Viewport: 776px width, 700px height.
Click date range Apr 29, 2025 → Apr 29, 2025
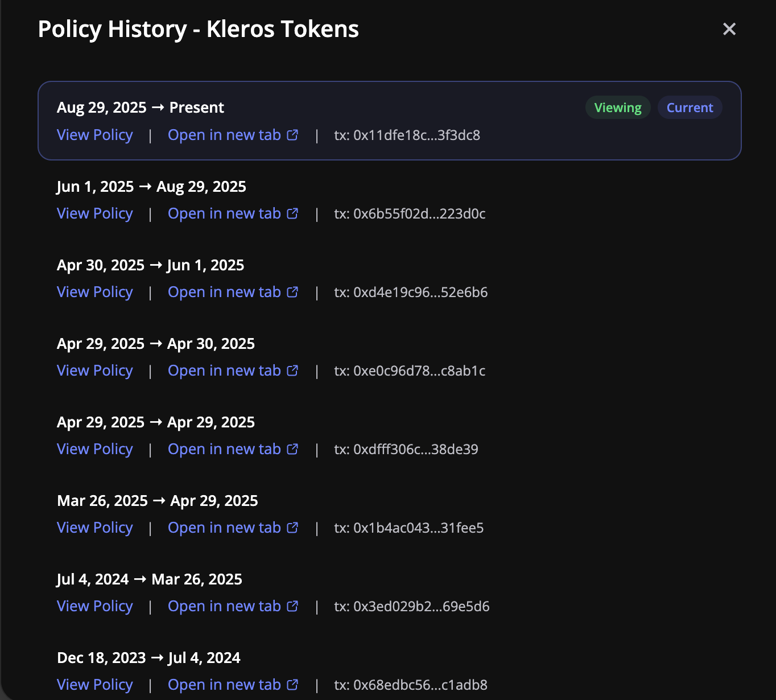tap(156, 422)
